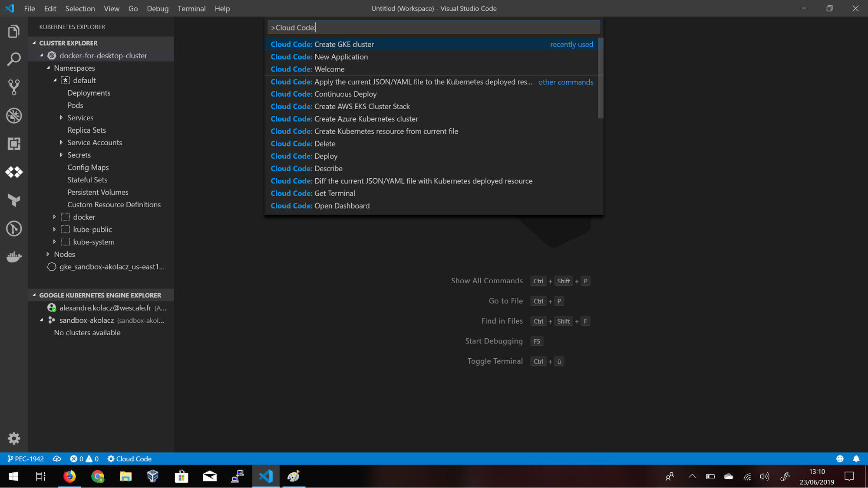This screenshot has height=488, width=868.
Task: Run Cloud Code: Continuous Deploy command
Action: 431,94
